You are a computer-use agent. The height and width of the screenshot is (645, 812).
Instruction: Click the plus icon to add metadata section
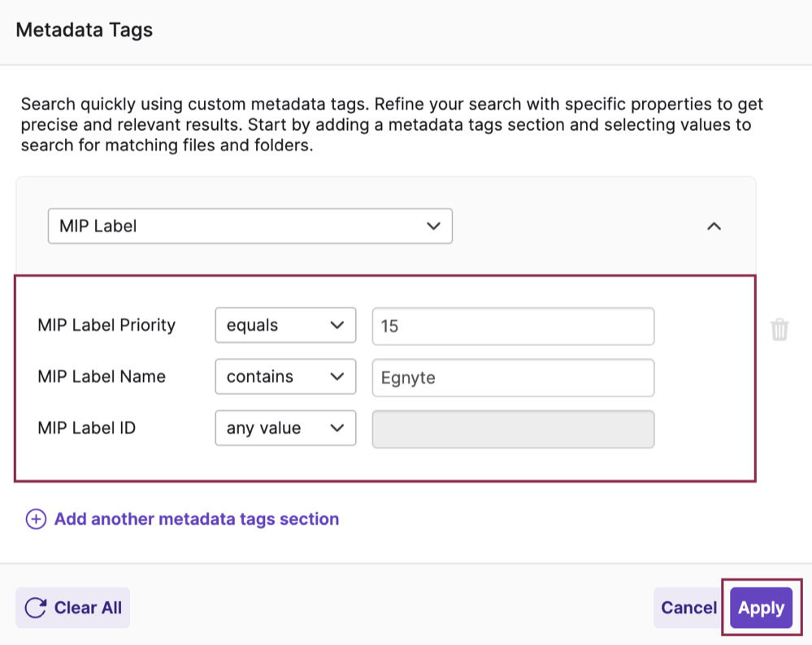coord(36,518)
